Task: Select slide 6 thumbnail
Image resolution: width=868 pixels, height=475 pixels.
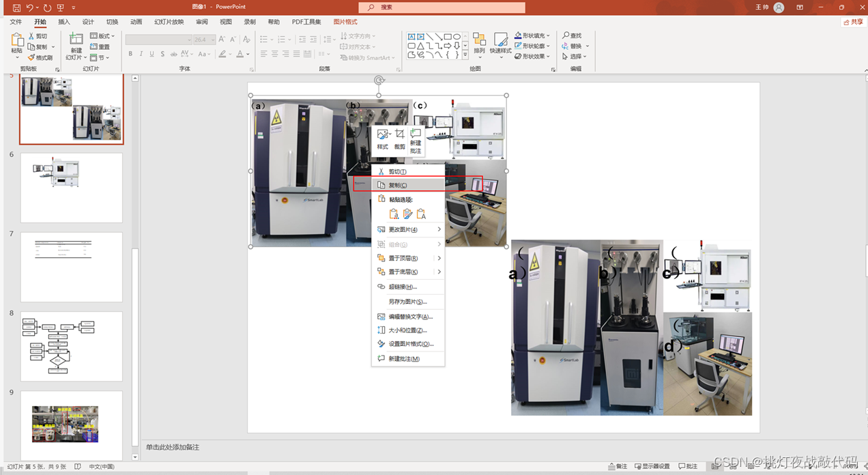Action: (72, 188)
